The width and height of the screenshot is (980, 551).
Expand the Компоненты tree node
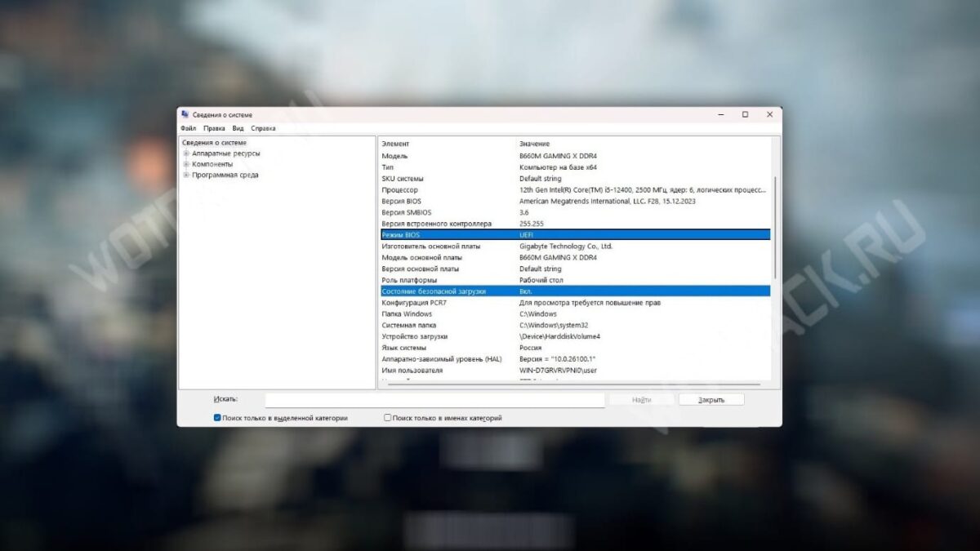(186, 164)
